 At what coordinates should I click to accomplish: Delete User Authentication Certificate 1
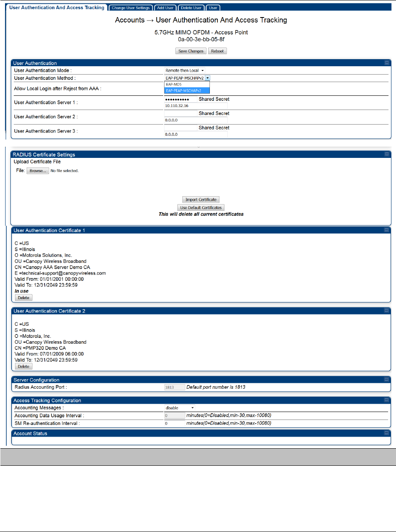(23, 298)
